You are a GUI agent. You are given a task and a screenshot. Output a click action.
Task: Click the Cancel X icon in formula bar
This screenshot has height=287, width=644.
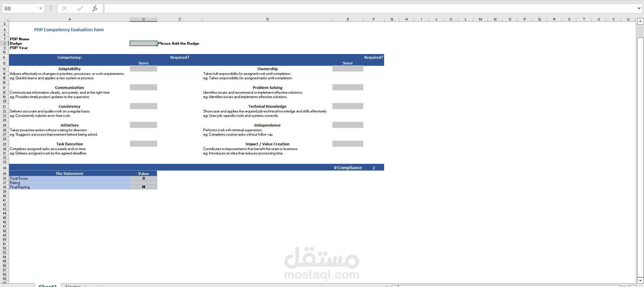(65, 8)
